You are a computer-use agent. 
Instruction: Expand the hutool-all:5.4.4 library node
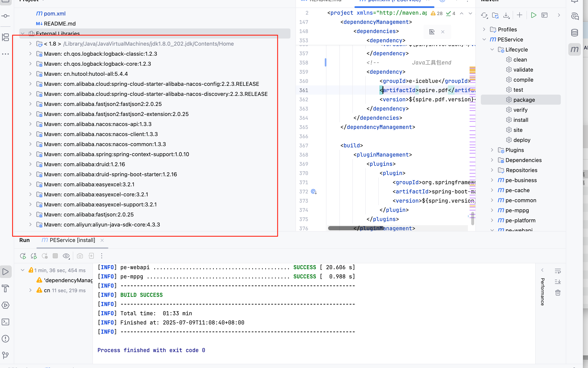[30, 74]
